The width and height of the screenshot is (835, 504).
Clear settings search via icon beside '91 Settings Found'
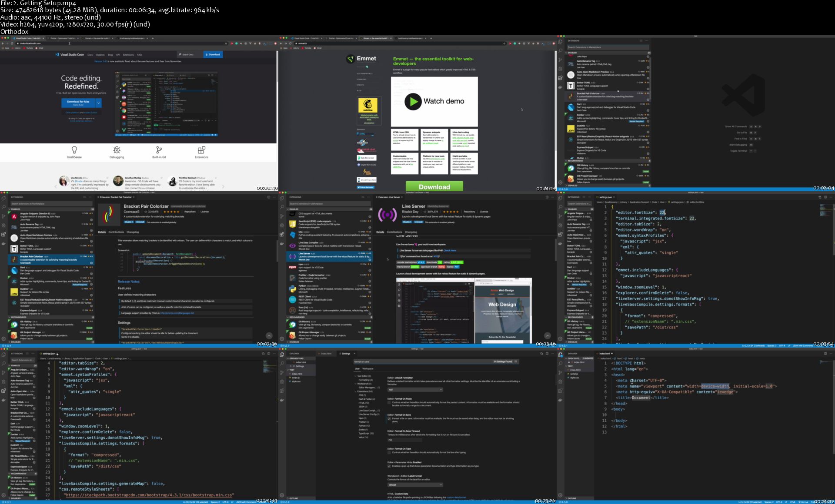coord(516,361)
